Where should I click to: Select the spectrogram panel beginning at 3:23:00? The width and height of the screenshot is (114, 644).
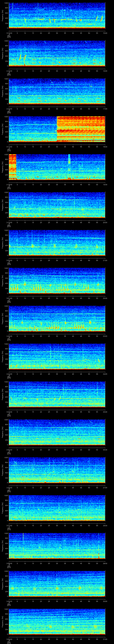[57, 356]
